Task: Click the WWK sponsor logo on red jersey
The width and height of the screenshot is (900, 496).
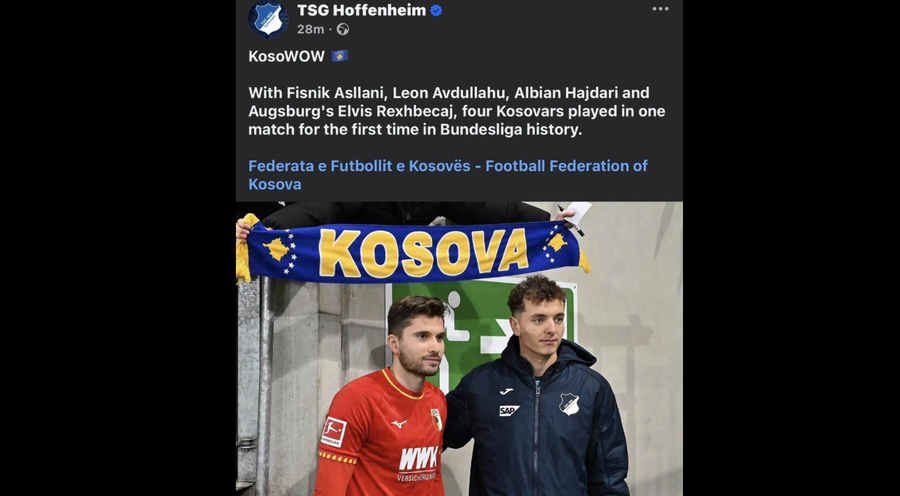Action: (418, 461)
